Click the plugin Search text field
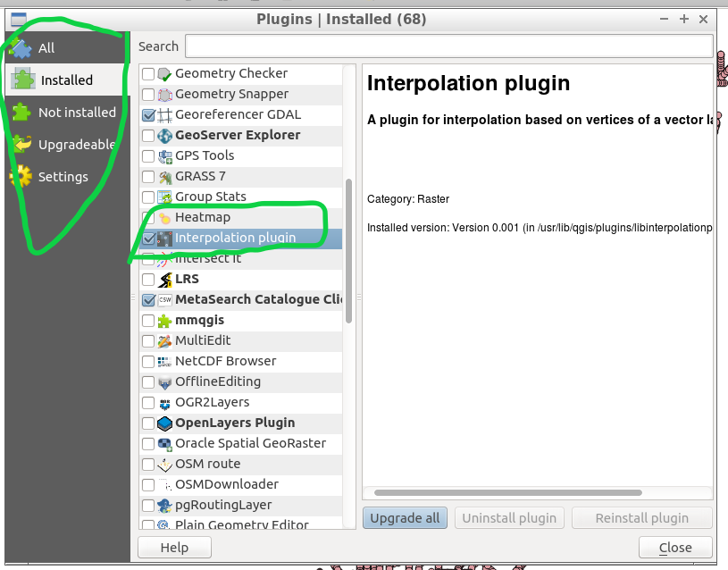This screenshot has height=570, width=728. (448, 46)
